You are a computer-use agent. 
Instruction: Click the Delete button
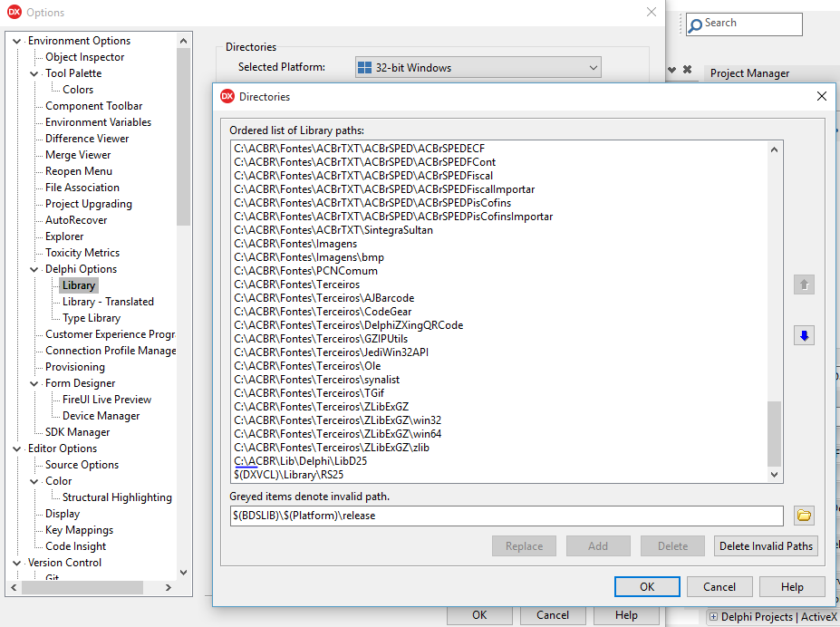tap(673, 546)
